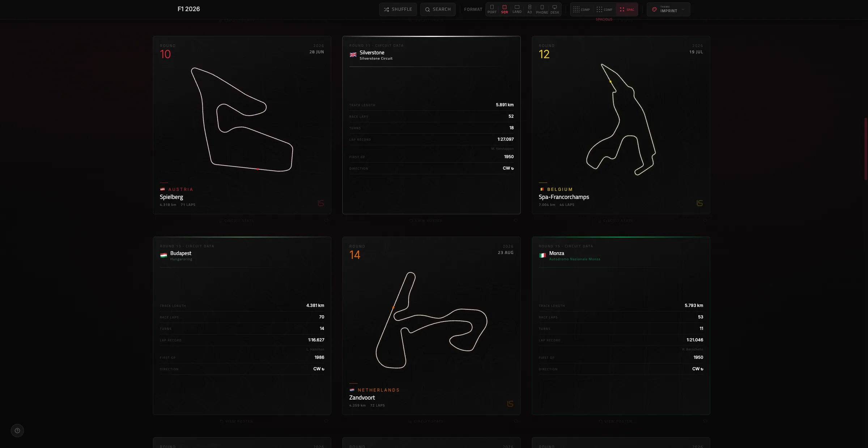Viewport: 868px width, 448px height.
Task: Click Monza lap record 1:21.046
Action: coord(695,340)
